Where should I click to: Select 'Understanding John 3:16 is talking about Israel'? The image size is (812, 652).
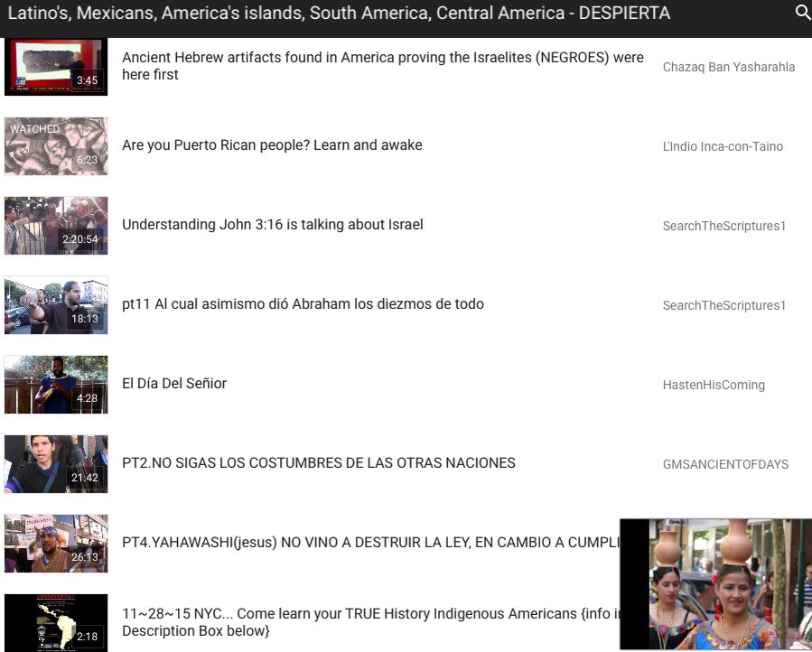[x=273, y=224]
